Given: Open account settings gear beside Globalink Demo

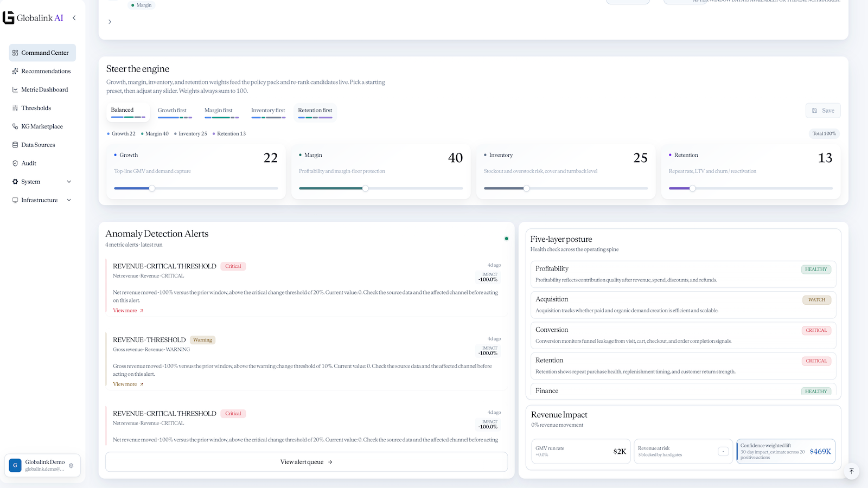Looking at the screenshot, I should (71, 465).
